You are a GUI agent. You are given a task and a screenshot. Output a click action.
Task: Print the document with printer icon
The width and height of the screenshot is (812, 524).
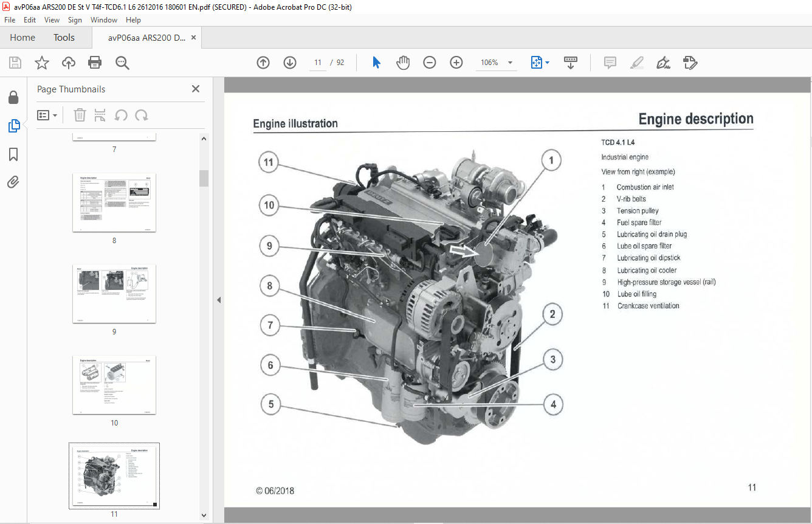[x=95, y=63]
